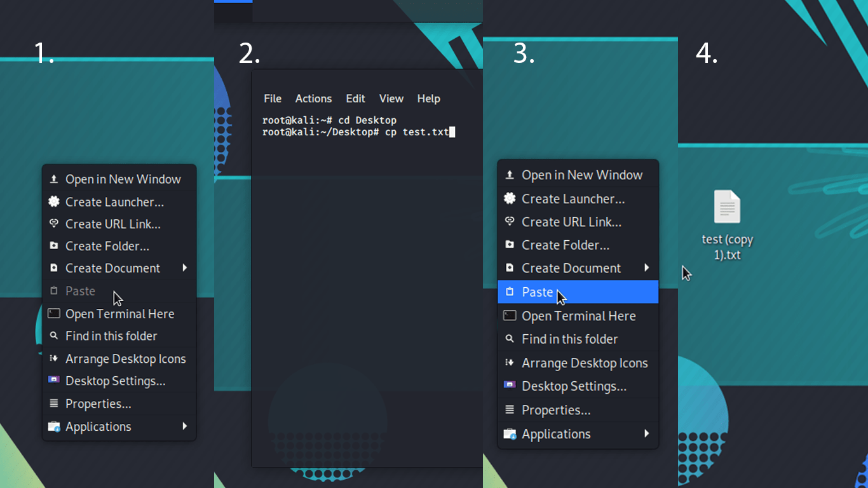Click the Create Folder icon in the first menu
Image resolution: width=868 pixels, height=488 pixels.
coord(55,246)
